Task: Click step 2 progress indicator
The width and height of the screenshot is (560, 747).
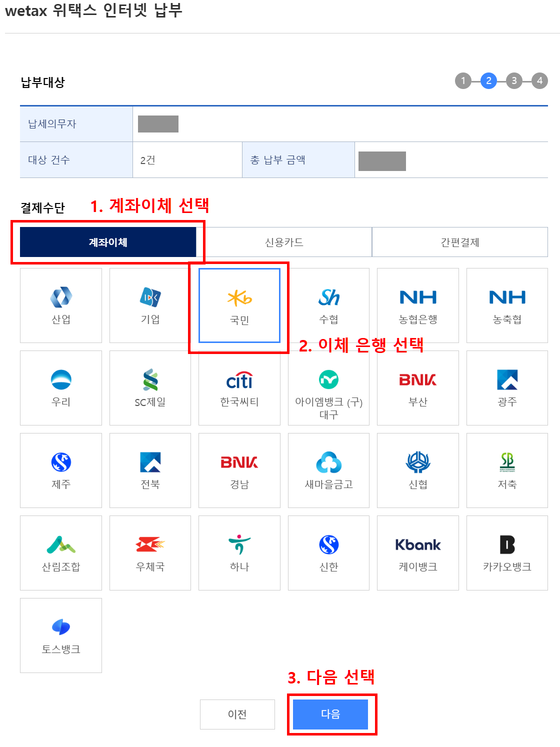Action: [488, 80]
